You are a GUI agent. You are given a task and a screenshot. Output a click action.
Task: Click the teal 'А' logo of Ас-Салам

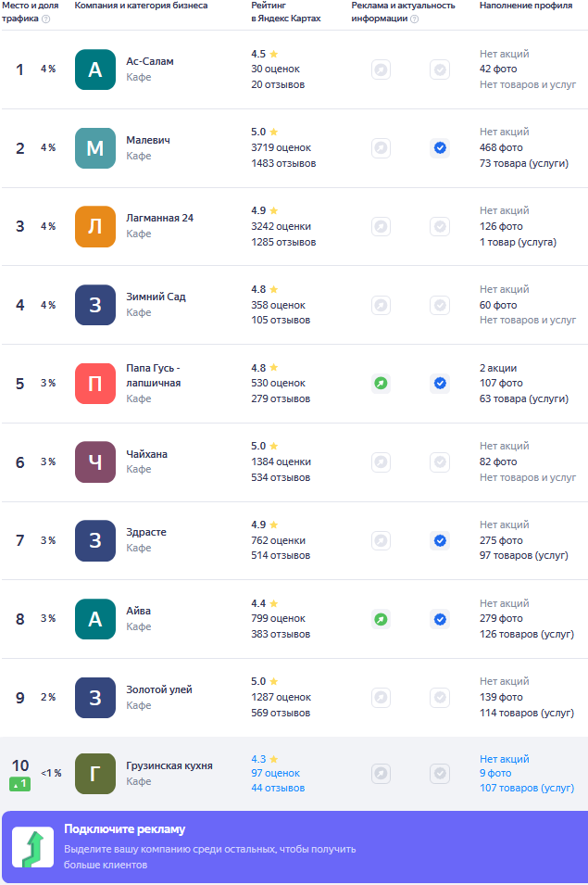click(95, 70)
